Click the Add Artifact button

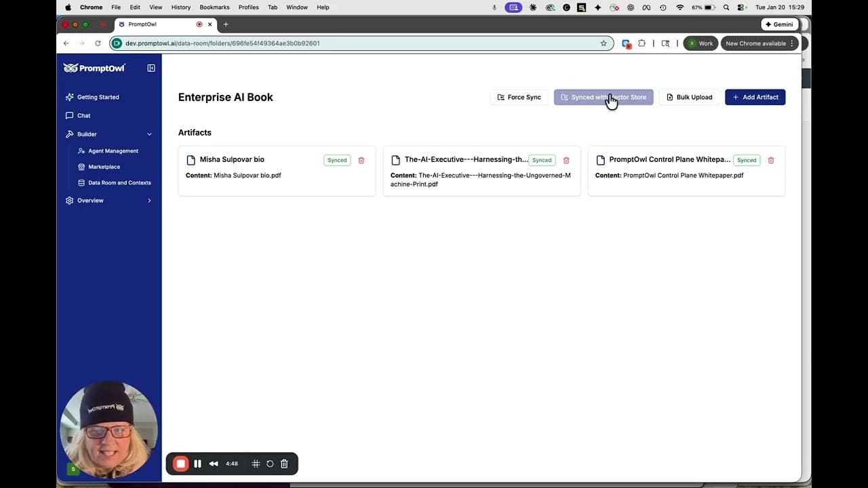755,97
